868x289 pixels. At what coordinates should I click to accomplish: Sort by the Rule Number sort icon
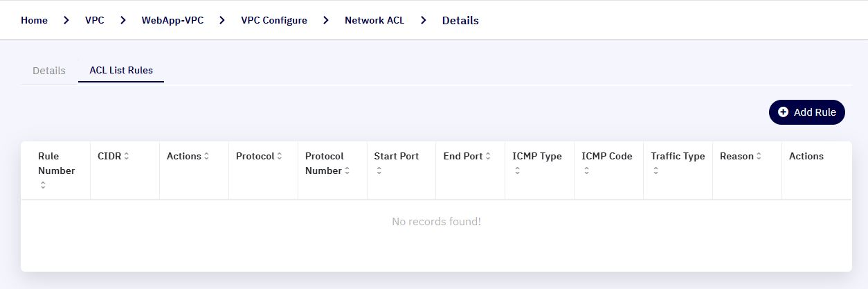click(x=43, y=185)
